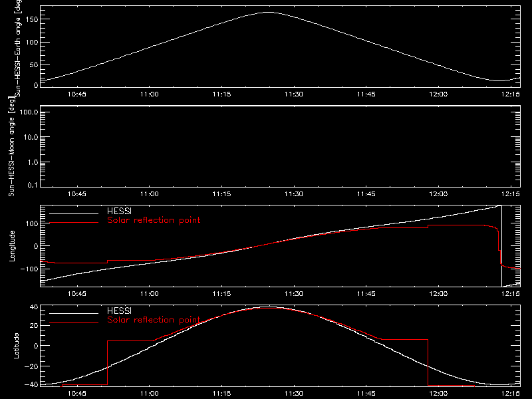The height and width of the screenshot is (399, 532).
Task: Click 11:00 under the Earth angle plot
Action: pos(149,94)
